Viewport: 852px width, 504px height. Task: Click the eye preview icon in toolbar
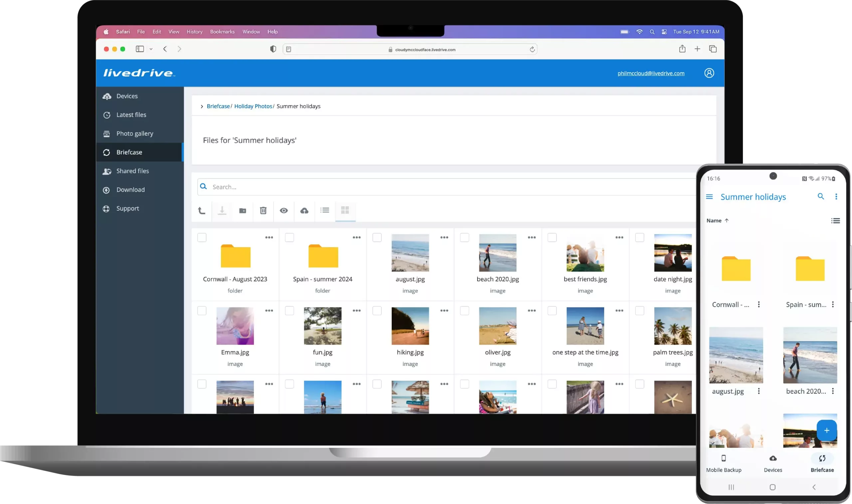pyautogui.click(x=284, y=211)
